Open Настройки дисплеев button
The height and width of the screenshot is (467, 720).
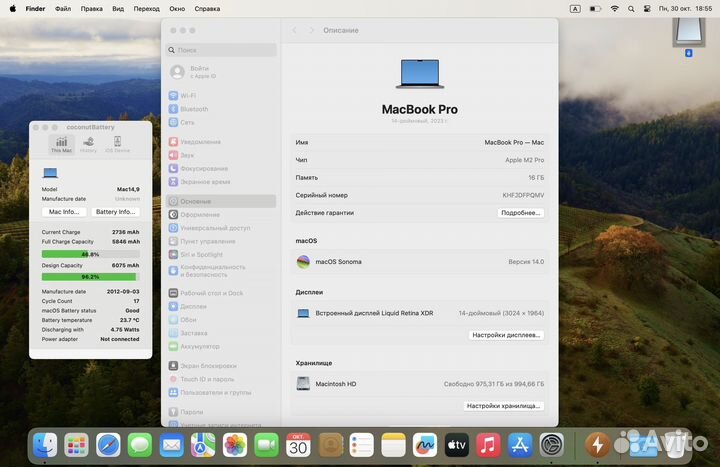[x=506, y=335]
